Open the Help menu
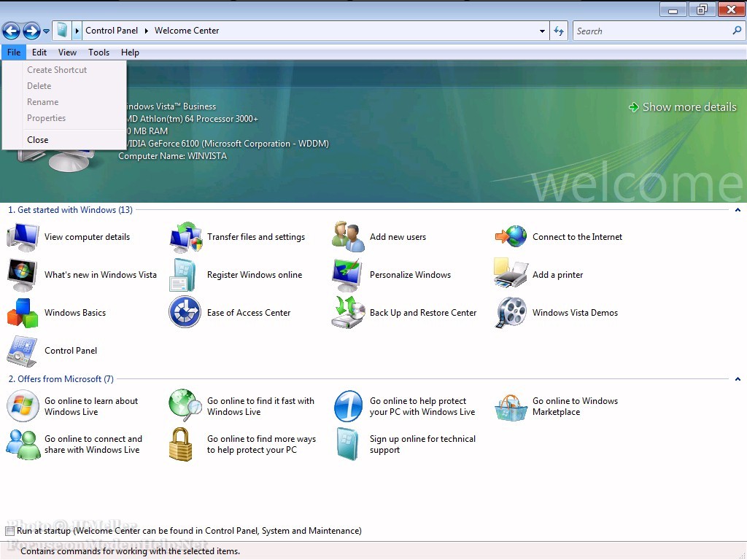This screenshot has width=747, height=560. [130, 52]
